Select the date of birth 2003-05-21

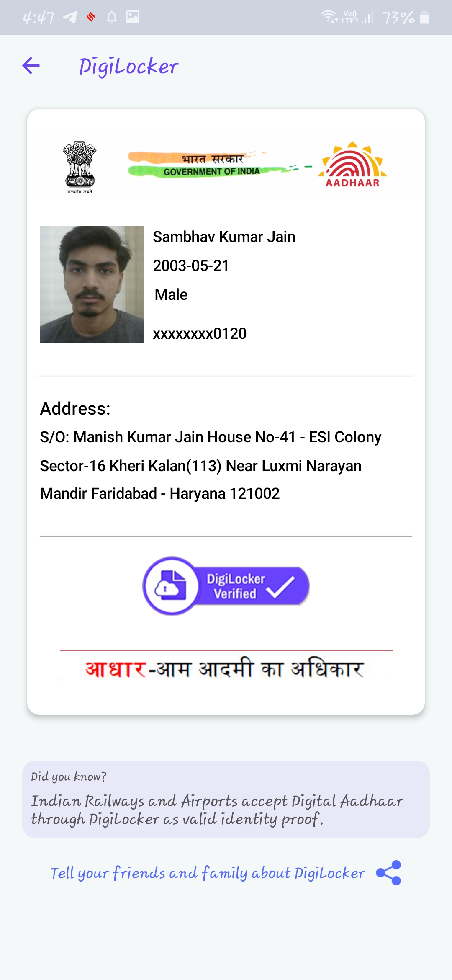pos(191,266)
